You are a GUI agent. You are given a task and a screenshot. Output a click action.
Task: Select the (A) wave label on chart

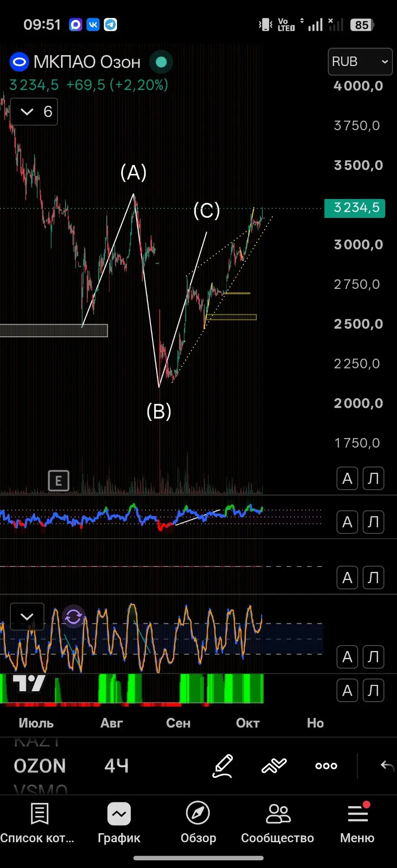[x=133, y=172]
